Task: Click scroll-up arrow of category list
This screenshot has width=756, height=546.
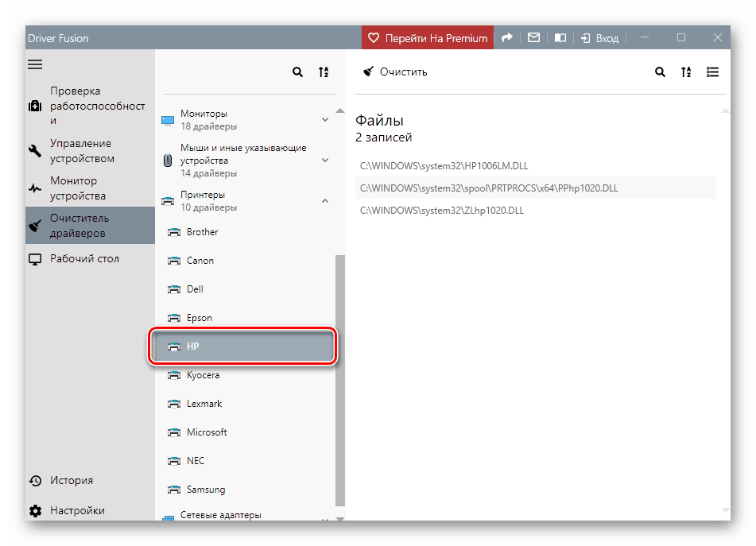Action: pyautogui.click(x=340, y=110)
